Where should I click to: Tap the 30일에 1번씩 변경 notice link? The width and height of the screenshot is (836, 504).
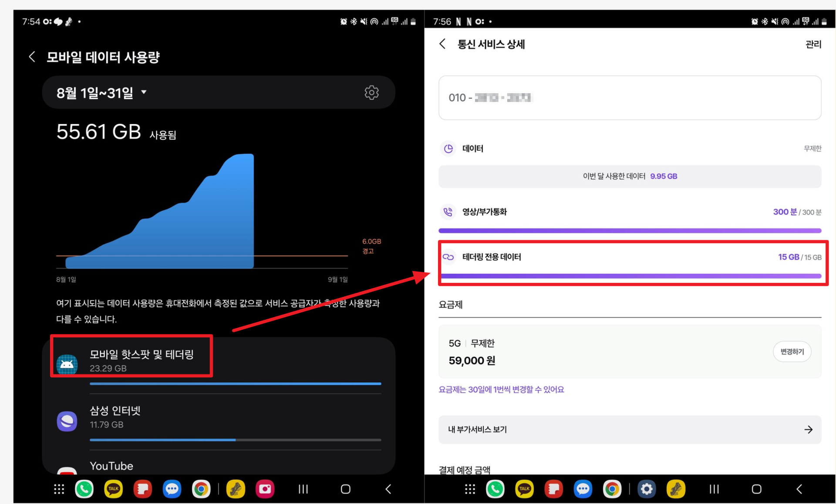click(501, 390)
